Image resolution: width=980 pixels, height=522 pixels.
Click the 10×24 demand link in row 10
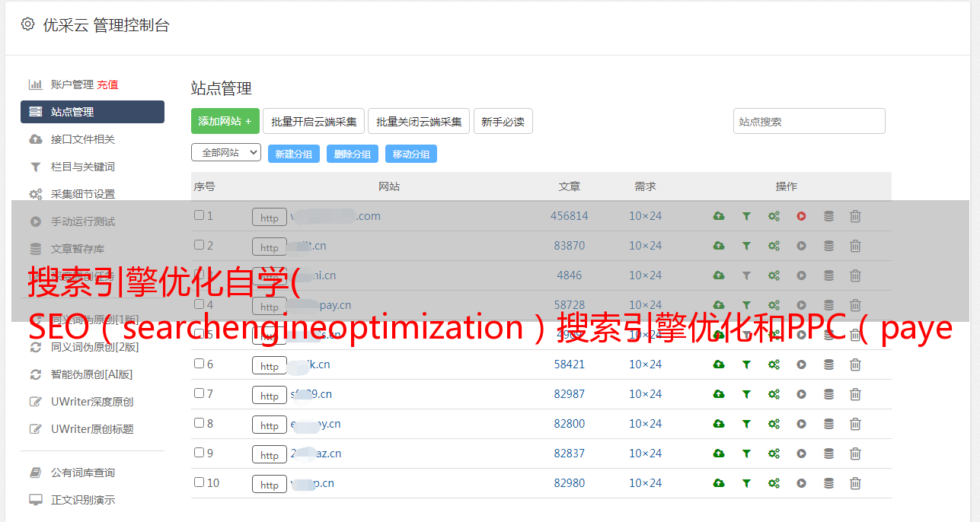[x=646, y=483]
